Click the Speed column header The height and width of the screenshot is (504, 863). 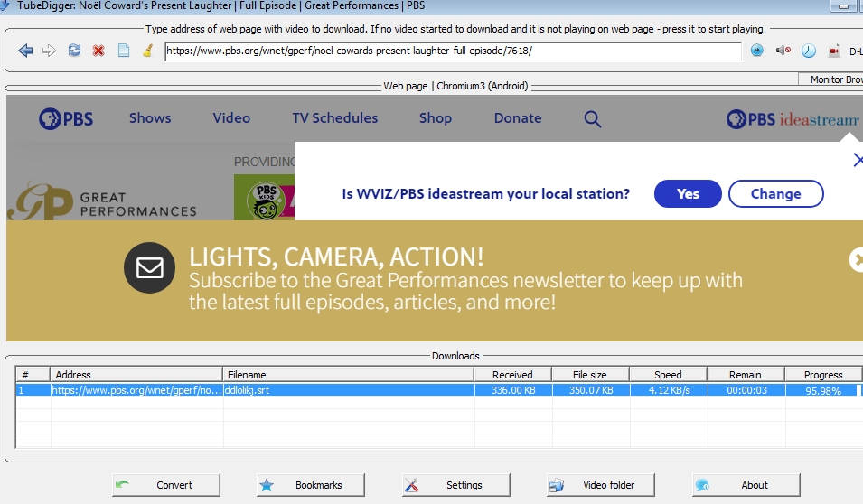click(x=668, y=375)
